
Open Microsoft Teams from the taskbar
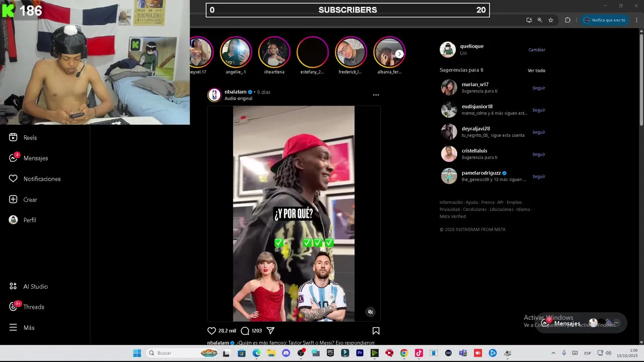coord(463,353)
